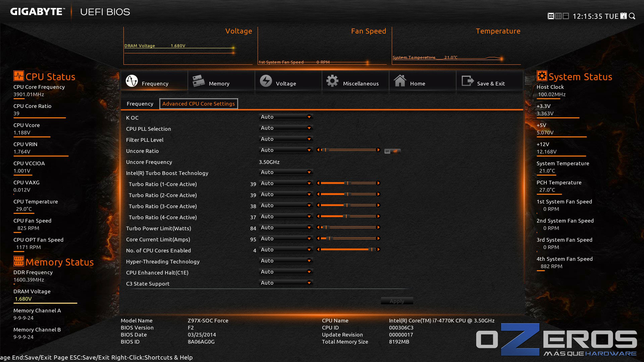Click Uncore Ratio slider left arrow
Viewport: 644px width, 362px height.
[318, 150]
